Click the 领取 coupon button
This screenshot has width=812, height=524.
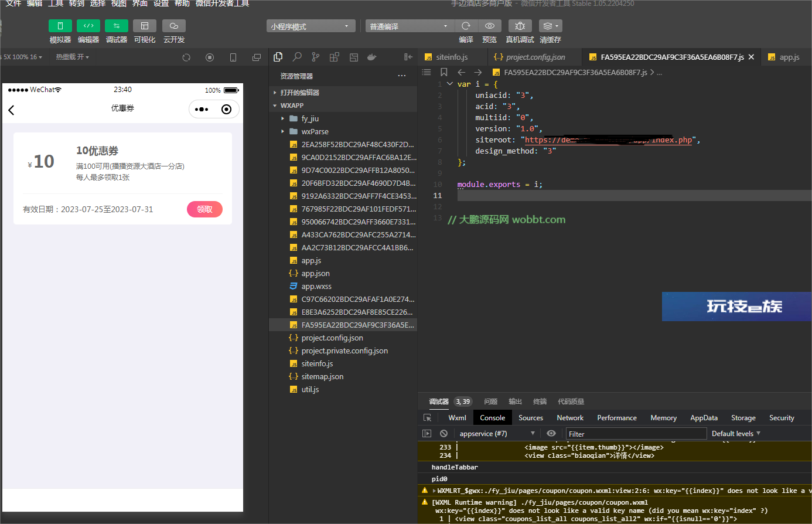click(x=204, y=209)
